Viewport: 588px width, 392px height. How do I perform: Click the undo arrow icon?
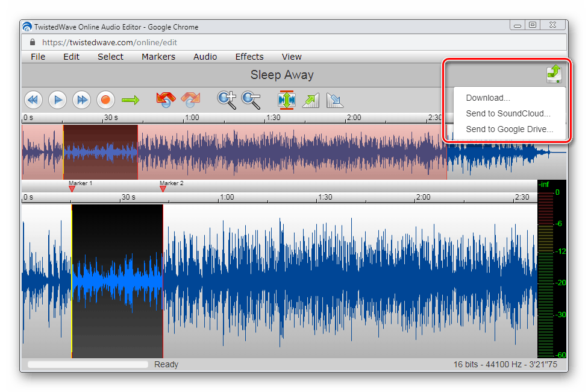click(x=165, y=100)
